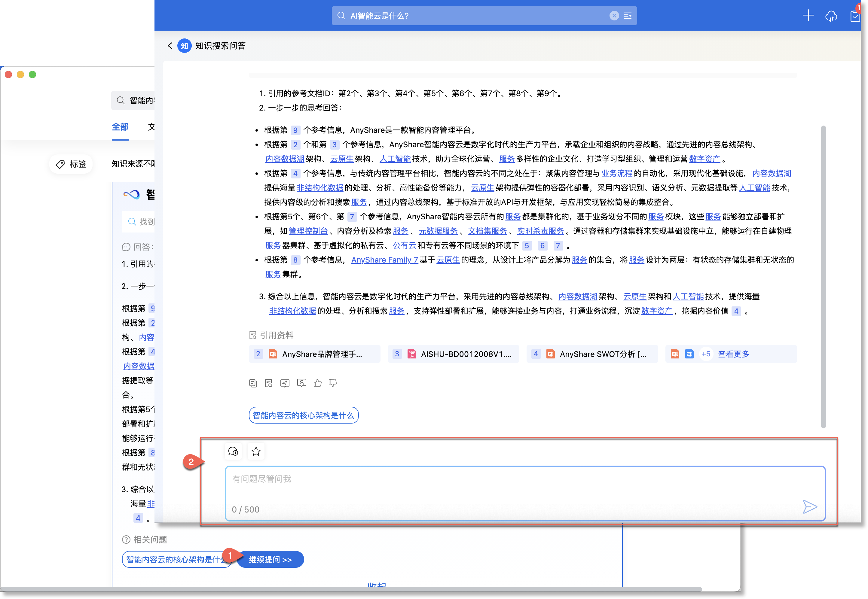868x599 pixels.
Task: Go back using the left chevron arrow
Action: [170, 46]
